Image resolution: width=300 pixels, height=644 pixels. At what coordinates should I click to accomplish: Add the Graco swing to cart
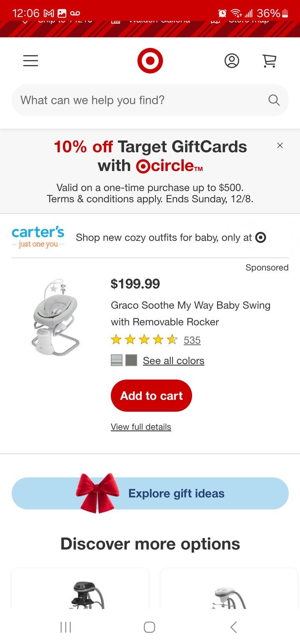[x=151, y=395]
